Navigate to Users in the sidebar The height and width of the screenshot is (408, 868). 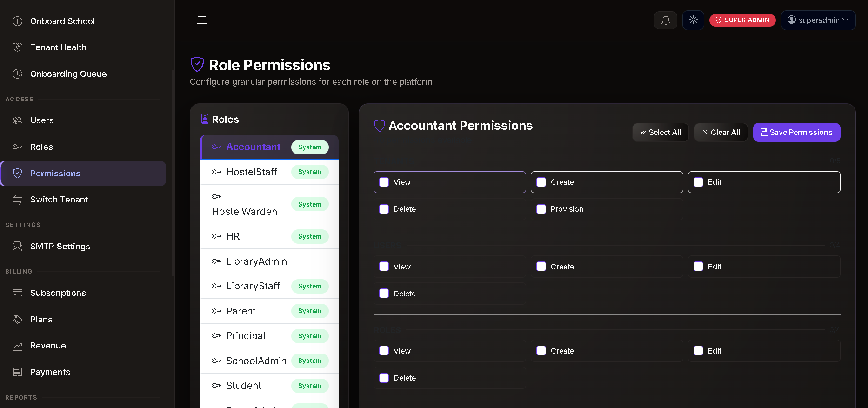(83, 120)
